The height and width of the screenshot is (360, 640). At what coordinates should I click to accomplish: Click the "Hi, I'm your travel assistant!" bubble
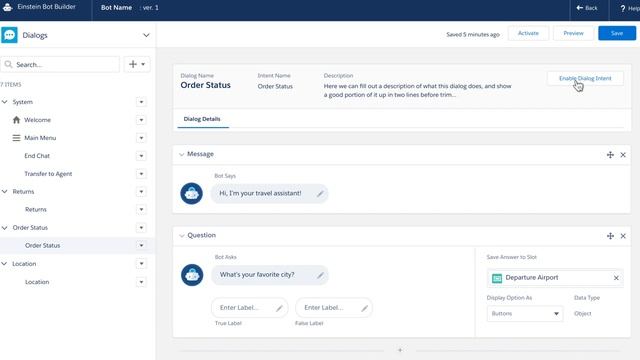[x=269, y=193]
